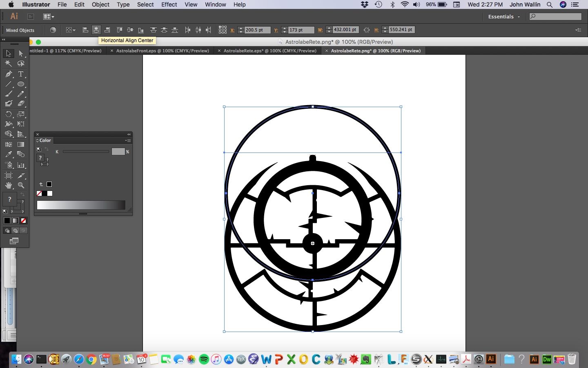Screen dimensions: 588x368
Task: Click Horizontal Align Left in control bar
Action: point(85,30)
